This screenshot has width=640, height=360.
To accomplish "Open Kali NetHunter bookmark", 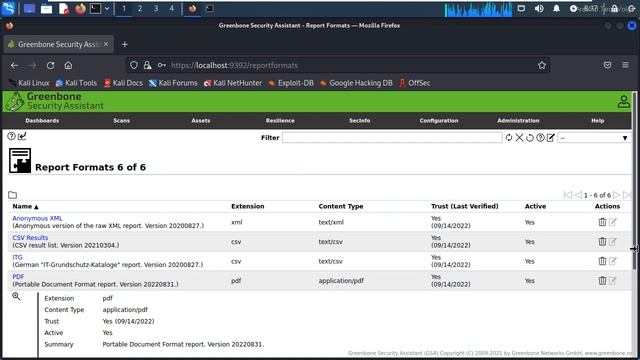I will (x=233, y=83).
